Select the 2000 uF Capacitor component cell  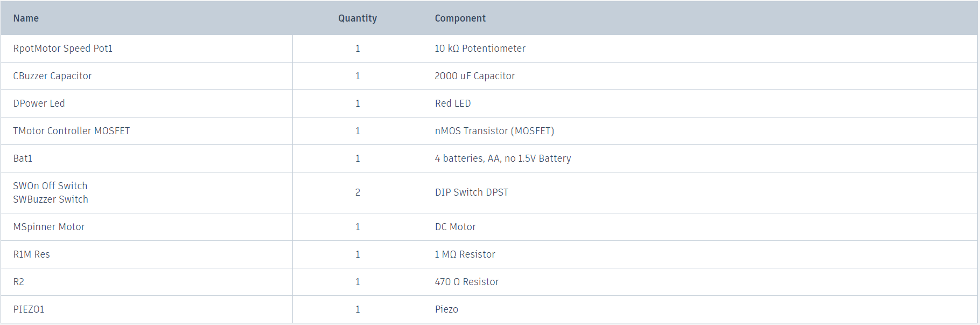coord(475,76)
